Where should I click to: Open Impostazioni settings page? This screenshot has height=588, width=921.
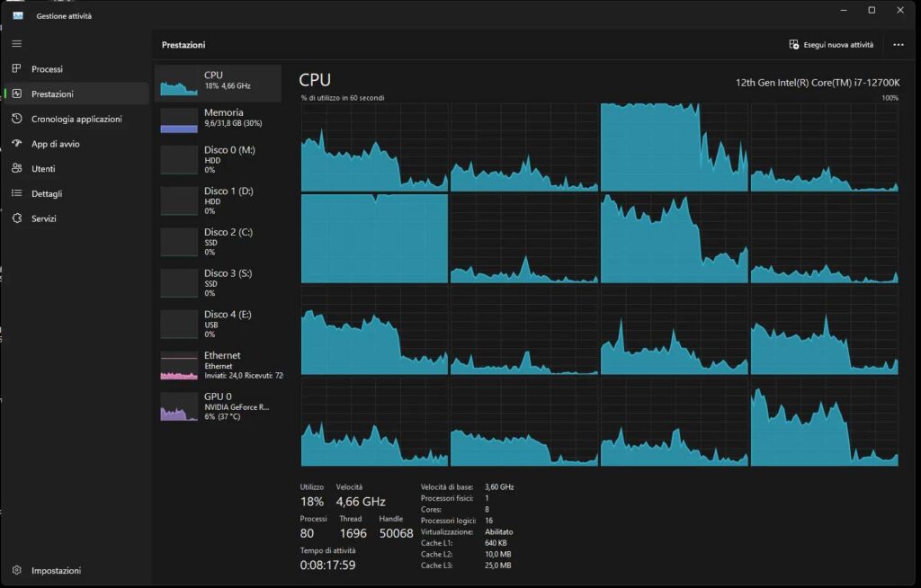[75, 570]
